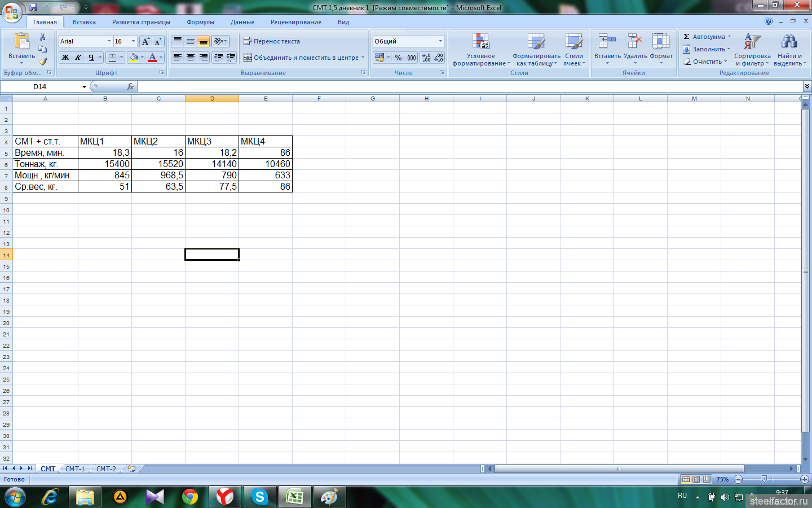Toggle bold formatting (Ж)
This screenshot has height=508, width=812.
tap(65, 58)
